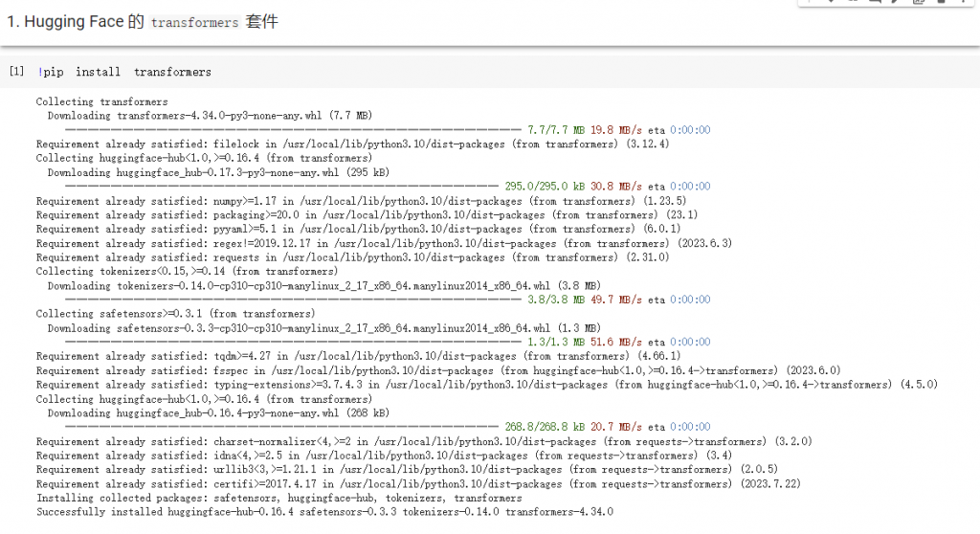
Task: Click the 'Collecting safetensors>=0.3.1' line
Action: point(176,314)
